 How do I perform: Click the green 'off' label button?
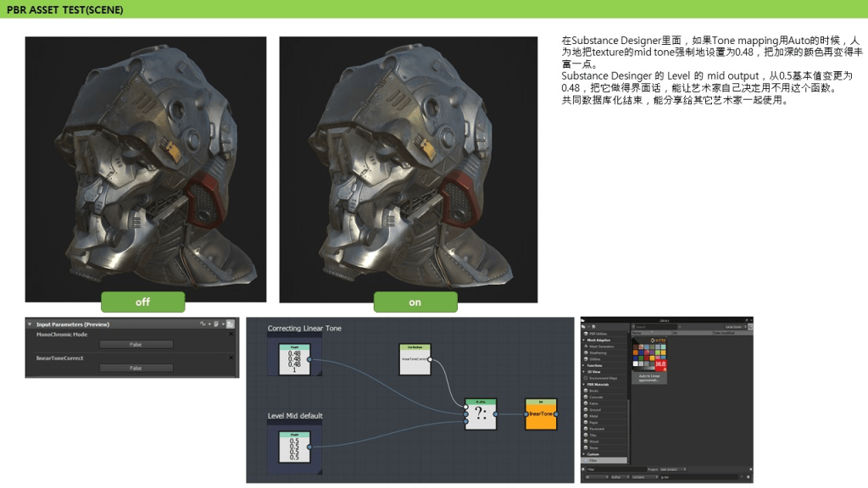tap(142, 302)
